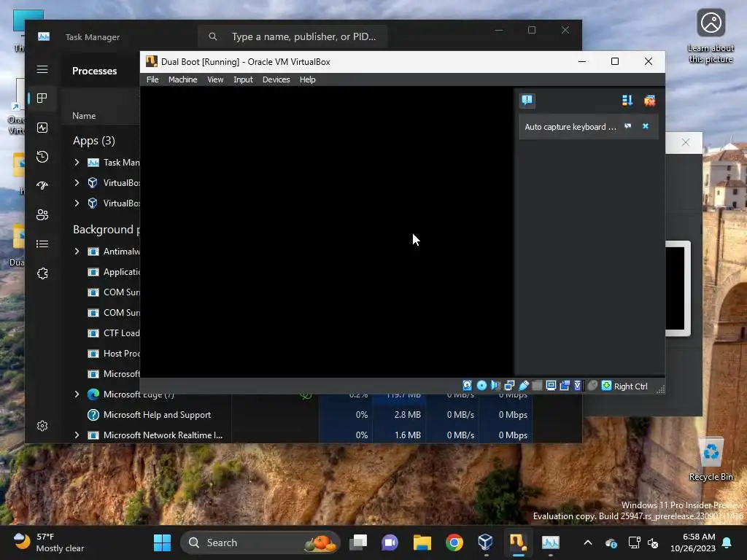This screenshot has width=747, height=560.
Task: Click the mouse integration status icon
Action: [x=592, y=385]
